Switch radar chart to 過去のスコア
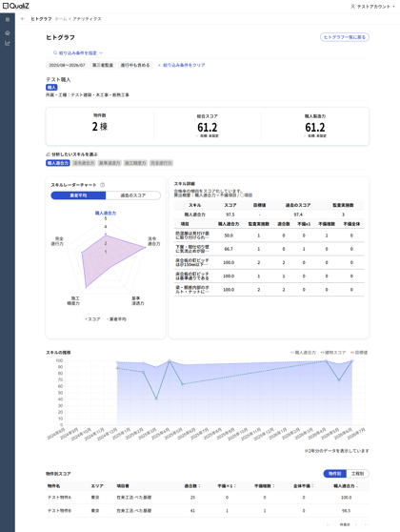 coord(133,195)
